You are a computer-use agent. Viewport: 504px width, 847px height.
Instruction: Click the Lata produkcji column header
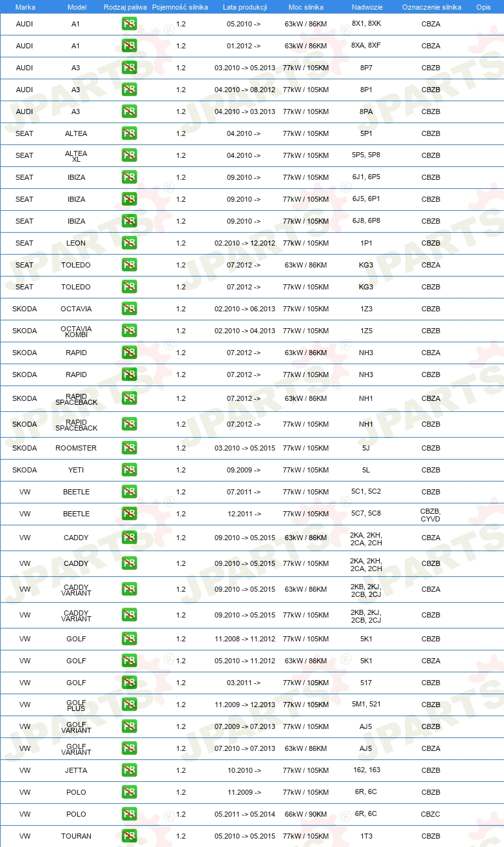pos(245,7)
